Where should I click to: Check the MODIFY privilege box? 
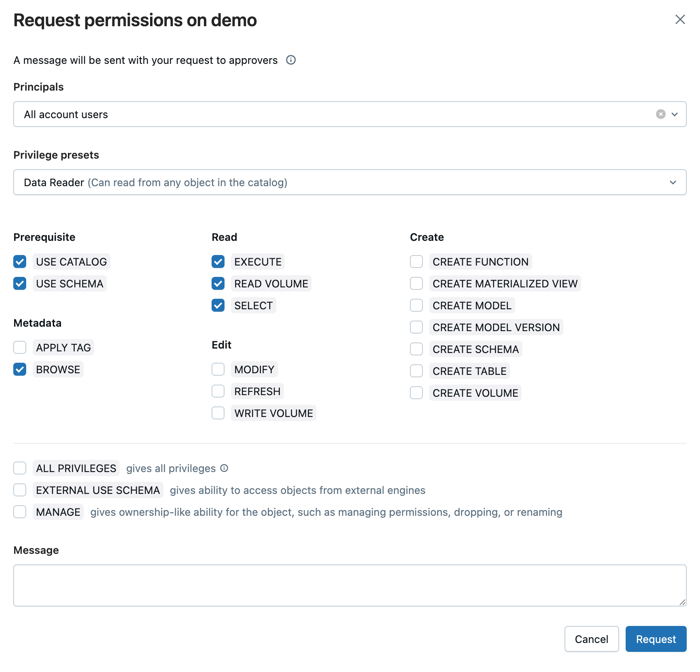coord(218,370)
